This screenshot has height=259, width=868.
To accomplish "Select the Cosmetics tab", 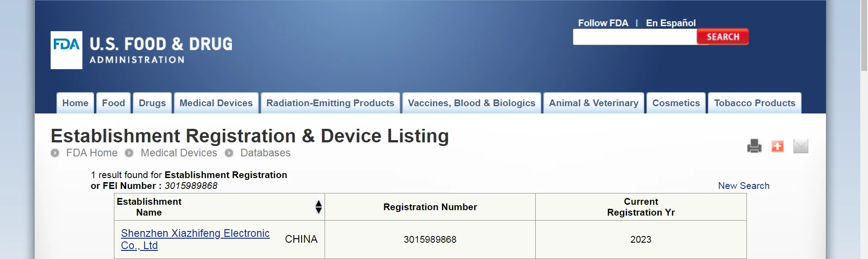I will point(676,103).
